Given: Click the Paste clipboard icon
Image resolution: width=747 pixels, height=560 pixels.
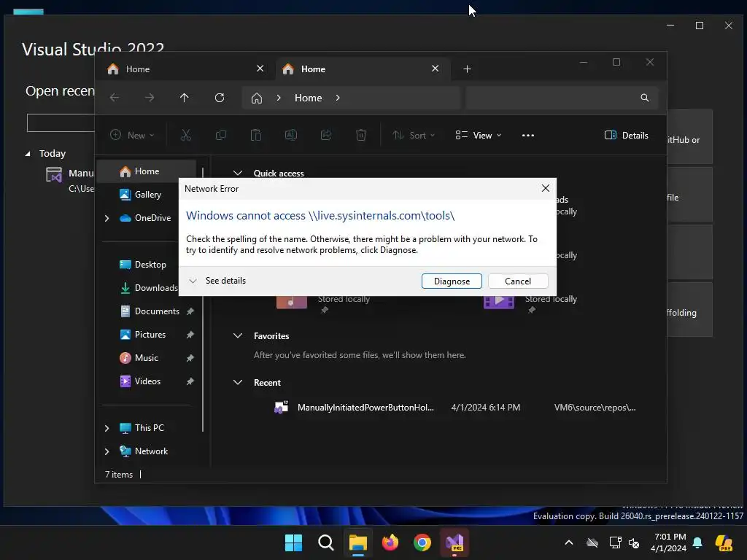Looking at the screenshot, I should click(256, 135).
